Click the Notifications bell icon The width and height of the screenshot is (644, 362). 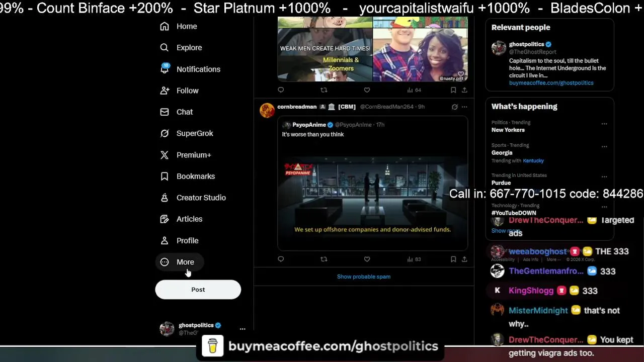point(165,69)
